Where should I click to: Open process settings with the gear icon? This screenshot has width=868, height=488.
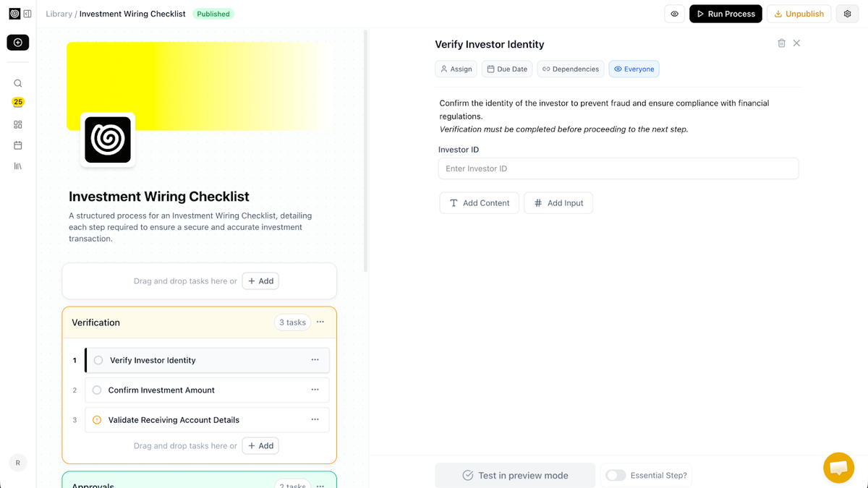tap(847, 13)
